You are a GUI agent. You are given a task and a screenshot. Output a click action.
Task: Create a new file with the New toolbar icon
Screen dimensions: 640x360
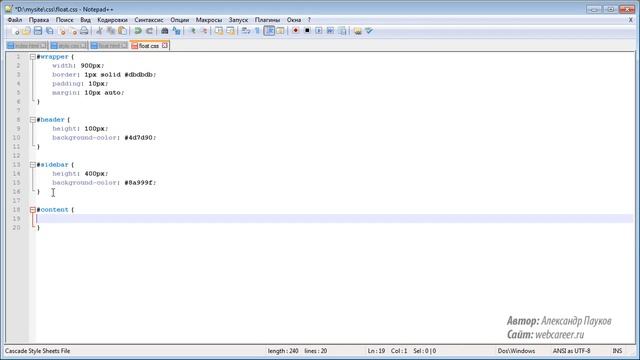(x=15, y=31)
